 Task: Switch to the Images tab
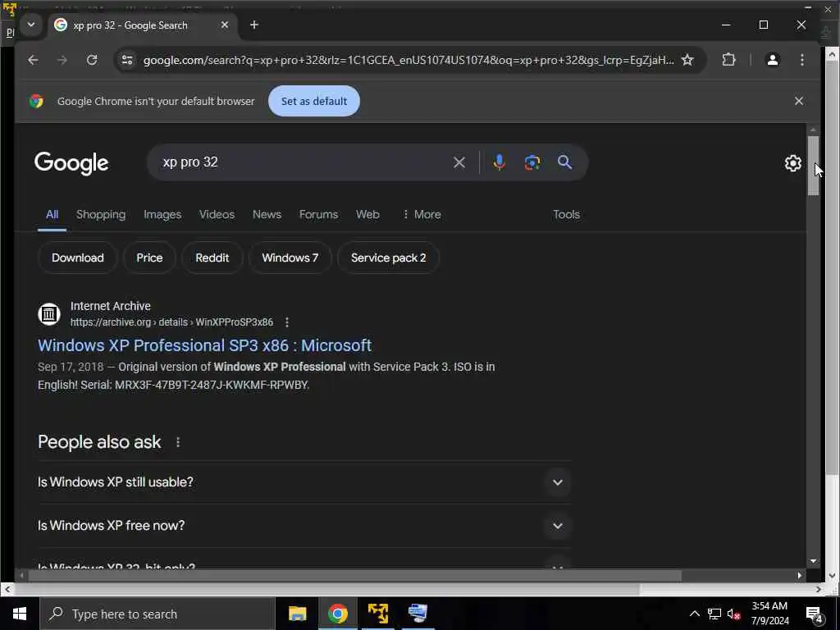[x=162, y=214]
